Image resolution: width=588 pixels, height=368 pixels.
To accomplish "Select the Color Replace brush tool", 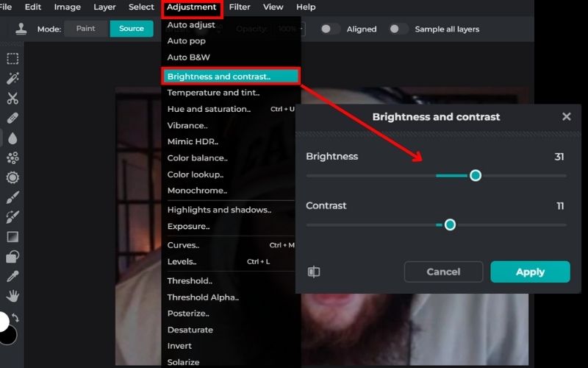I will point(12,217).
